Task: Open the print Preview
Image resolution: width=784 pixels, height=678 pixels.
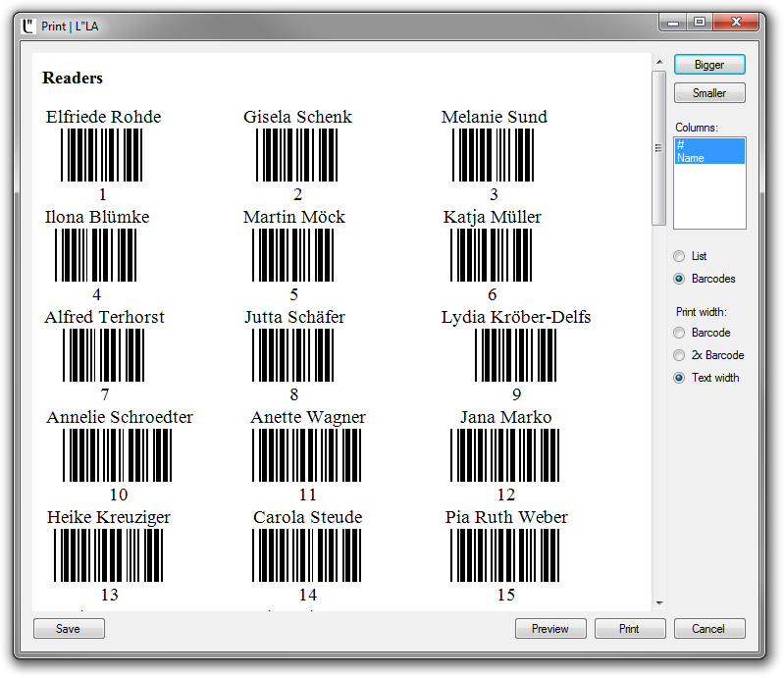Action: point(550,629)
